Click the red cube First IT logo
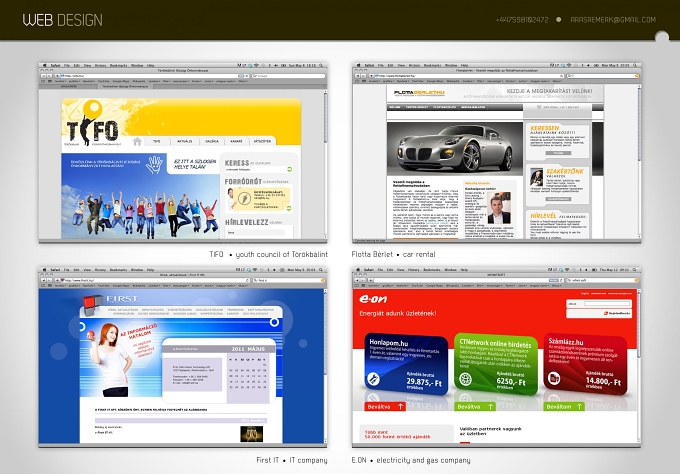680x474 pixels. (92, 305)
